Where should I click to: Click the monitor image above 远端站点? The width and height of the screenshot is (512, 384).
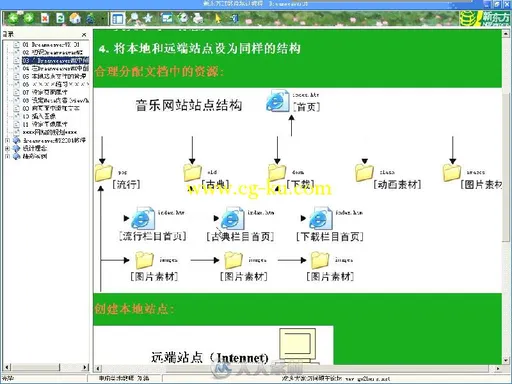[298, 346]
